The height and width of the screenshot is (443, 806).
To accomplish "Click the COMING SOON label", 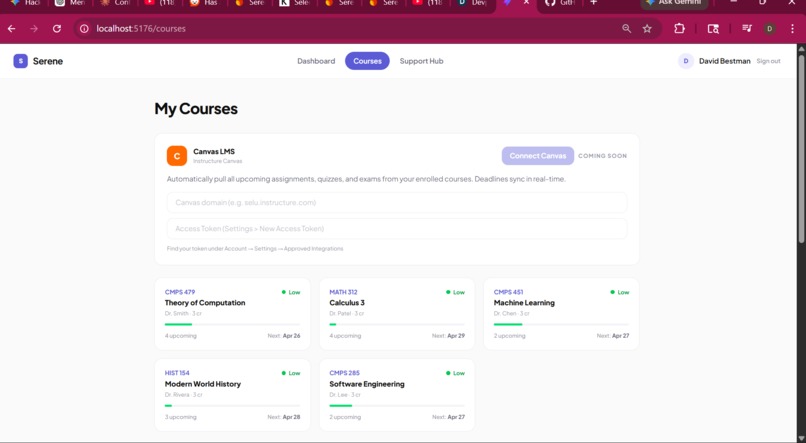I will click(602, 156).
